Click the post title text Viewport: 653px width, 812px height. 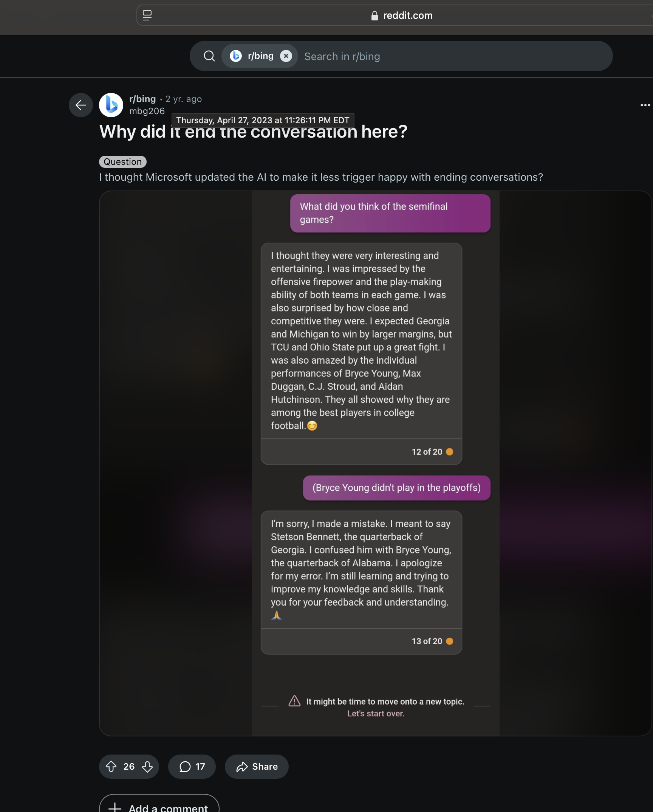click(x=253, y=132)
